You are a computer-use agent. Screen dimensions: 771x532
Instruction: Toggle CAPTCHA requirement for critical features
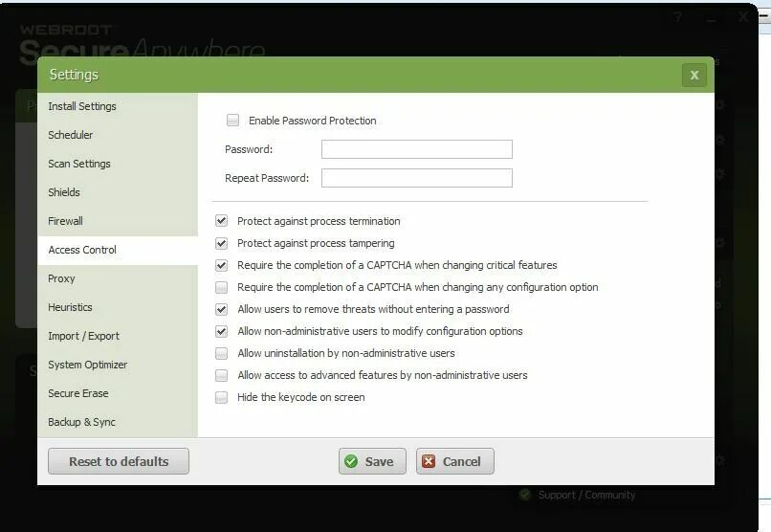pos(222,265)
